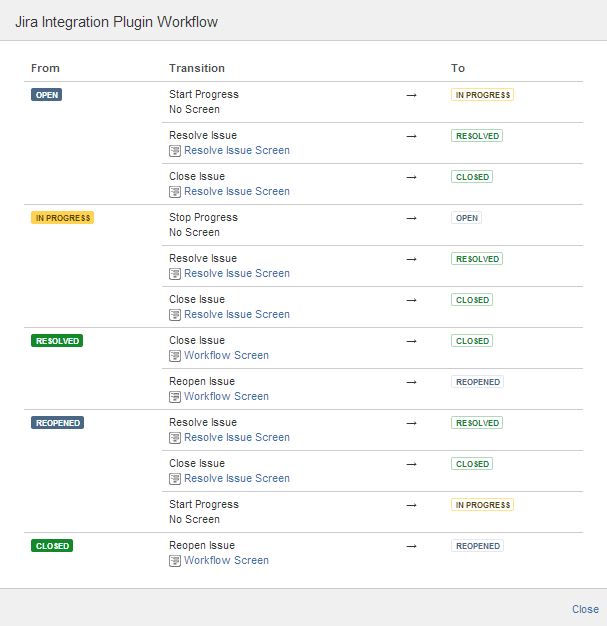Click CLOSED target badge of Reopened's Close Issue
The image size is (607, 626).
pos(472,464)
